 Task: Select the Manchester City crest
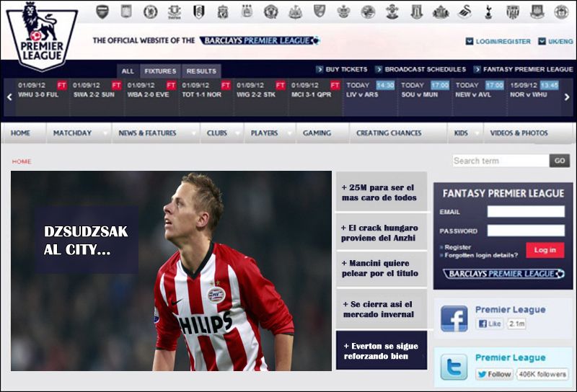click(x=247, y=11)
